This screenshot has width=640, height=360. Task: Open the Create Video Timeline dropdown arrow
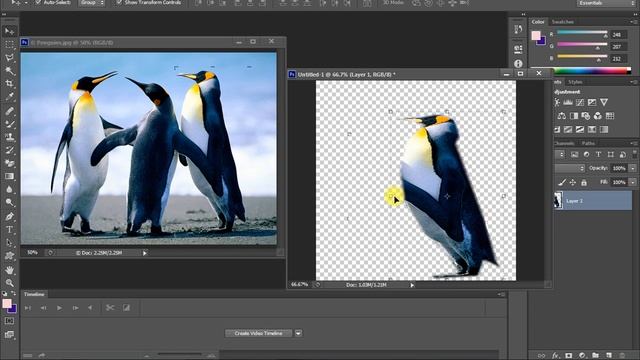point(298,333)
